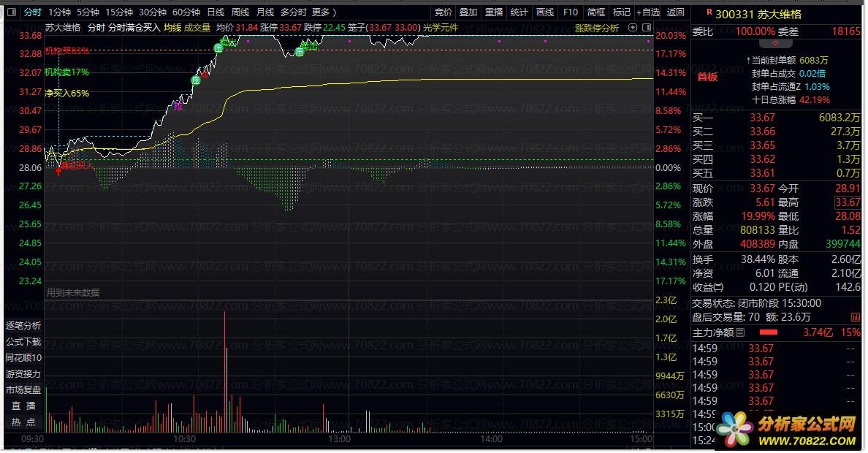Open 游资接力 from left sidebar
Viewport: 868px width, 453px height.
[x=23, y=374]
